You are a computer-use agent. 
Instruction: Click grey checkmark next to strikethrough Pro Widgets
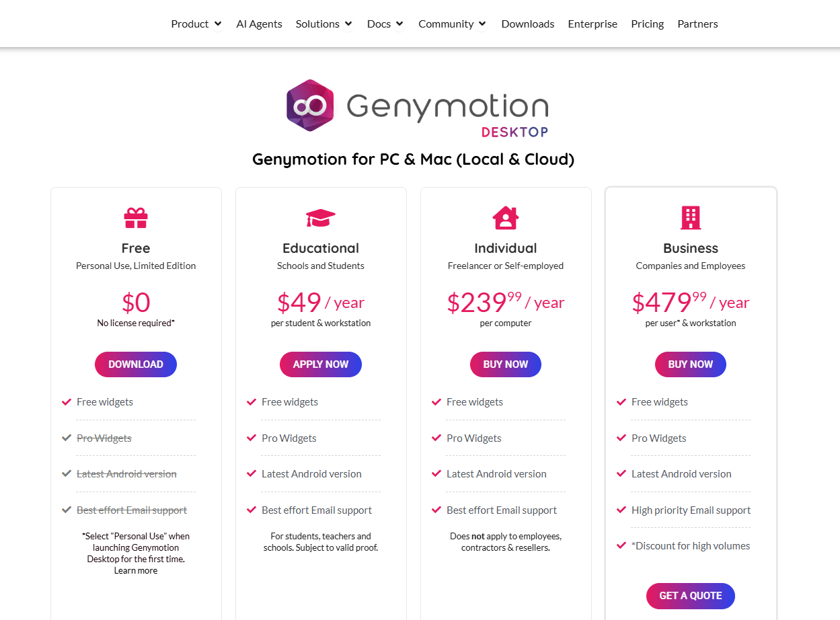(67, 438)
